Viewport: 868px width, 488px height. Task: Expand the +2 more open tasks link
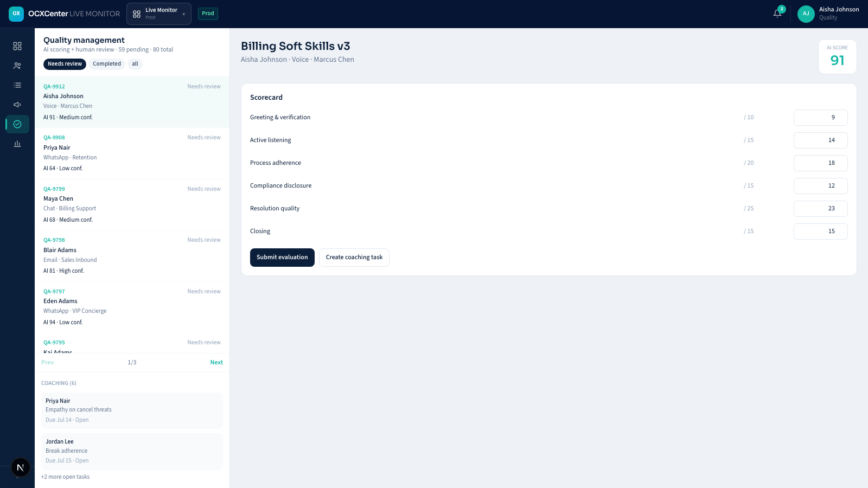tap(66, 477)
